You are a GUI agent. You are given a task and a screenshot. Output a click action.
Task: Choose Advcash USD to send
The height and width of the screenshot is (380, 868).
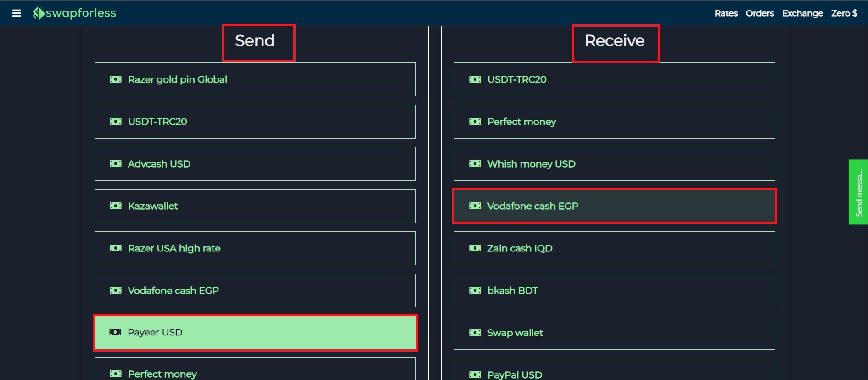255,164
